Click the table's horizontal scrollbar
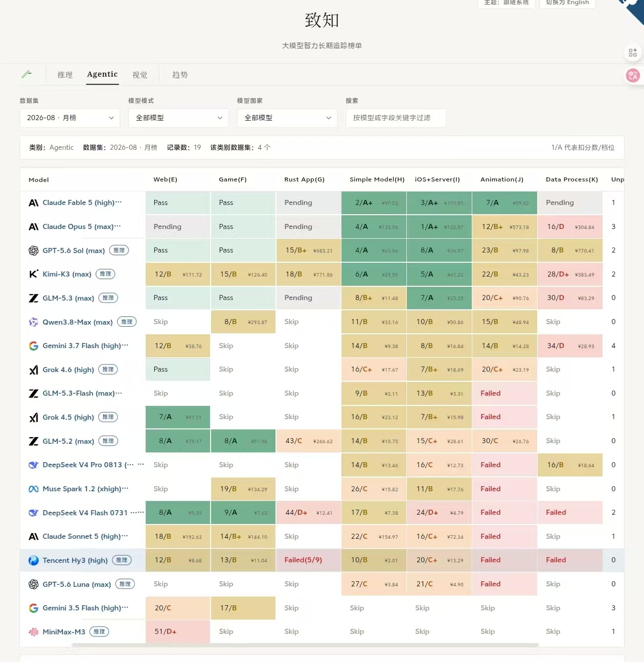The width and height of the screenshot is (644, 662). pos(305,645)
